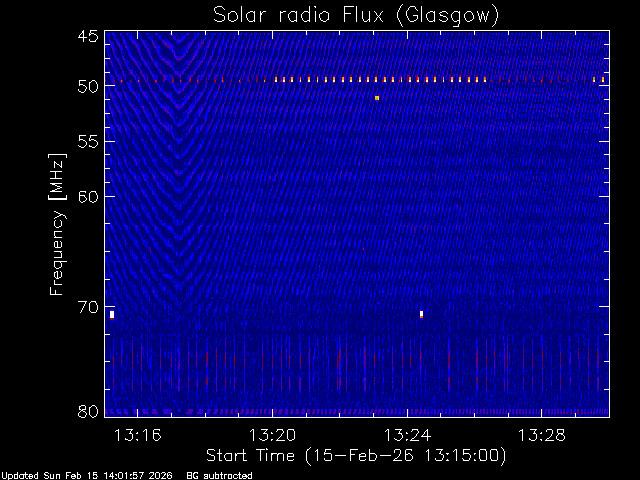640x480 pixels.
Task: Select the 55 frequency tick label
Action: tap(88, 142)
